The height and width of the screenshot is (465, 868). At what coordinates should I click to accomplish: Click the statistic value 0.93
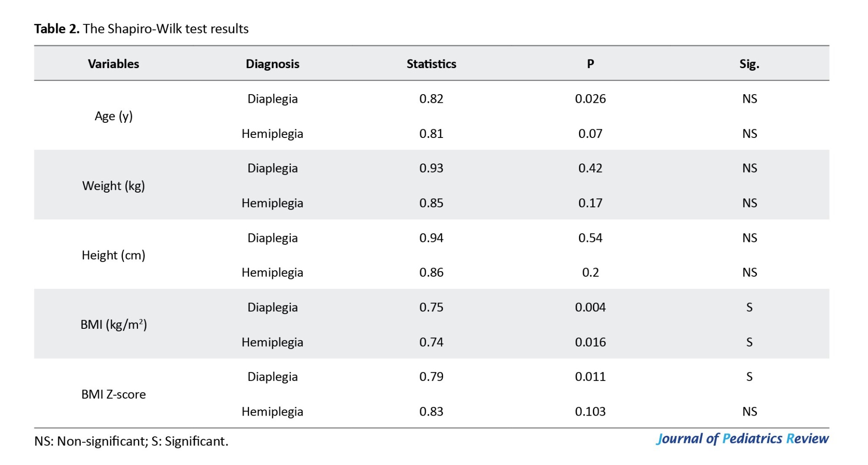coord(431,168)
